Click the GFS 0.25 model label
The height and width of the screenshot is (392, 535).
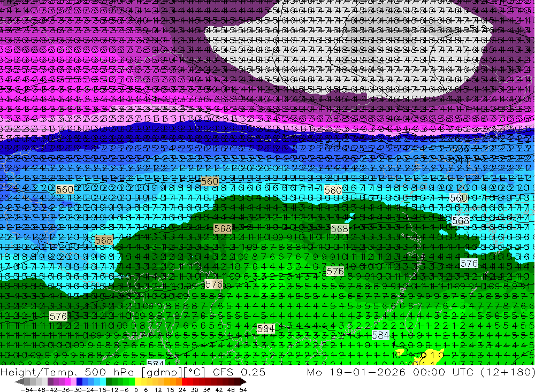[x=239, y=372]
